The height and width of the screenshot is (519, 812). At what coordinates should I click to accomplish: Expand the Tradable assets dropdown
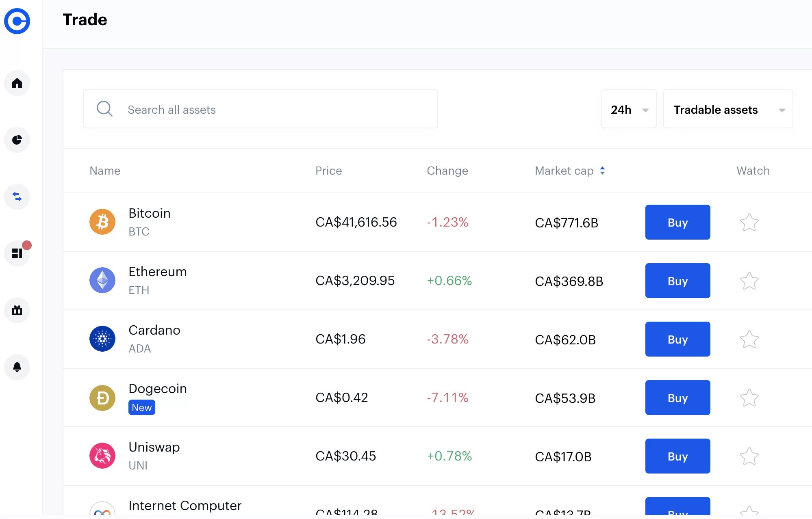[x=727, y=109]
